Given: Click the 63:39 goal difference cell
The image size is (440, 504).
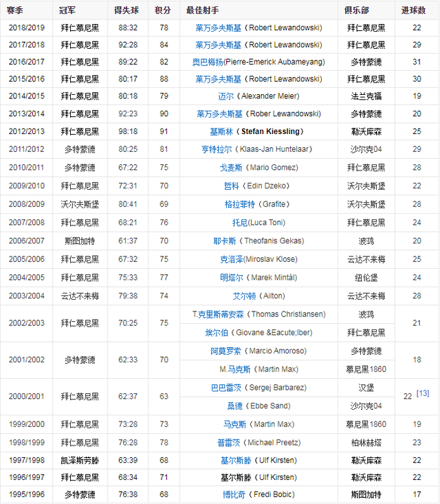Looking at the screenshot, I should tap(128, 460).
